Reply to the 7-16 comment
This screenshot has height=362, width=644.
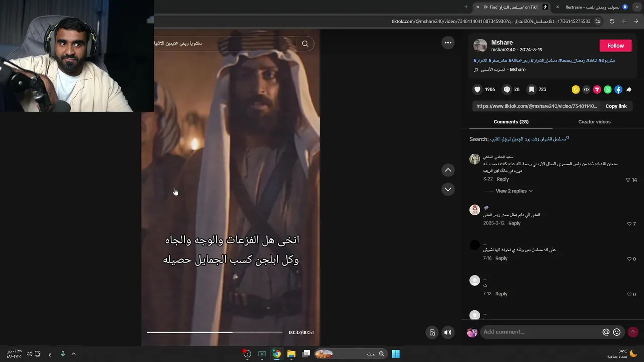(501, 258)
